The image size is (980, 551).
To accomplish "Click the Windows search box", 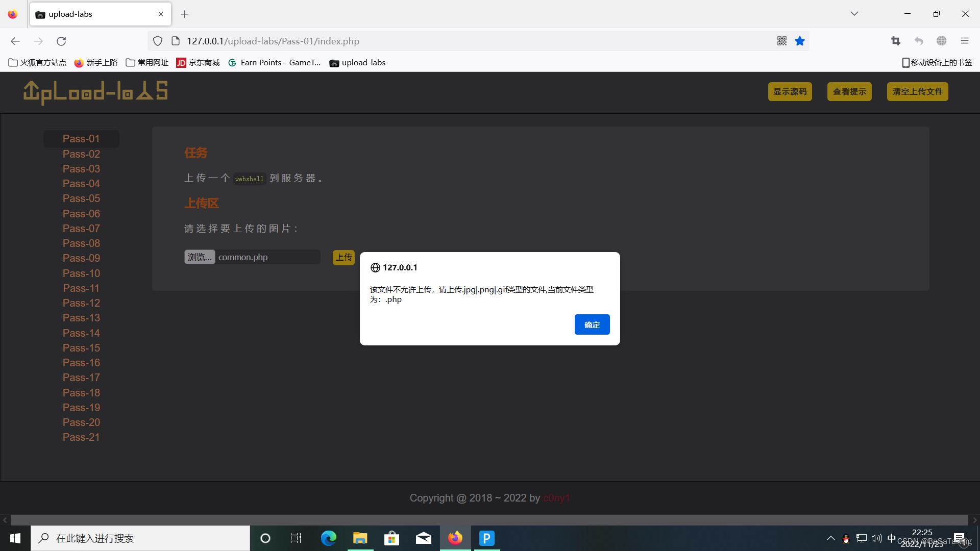I will click(140, 538).
